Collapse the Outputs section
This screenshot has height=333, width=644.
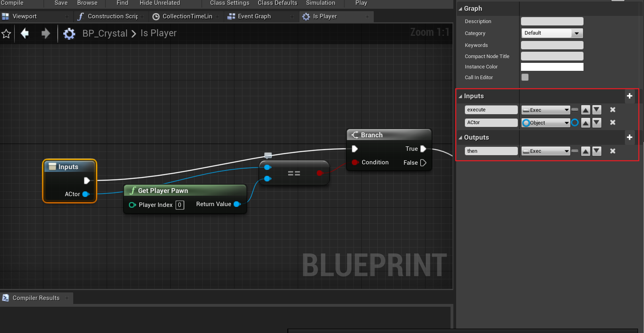pyautogui.click(x=461, y=138)
